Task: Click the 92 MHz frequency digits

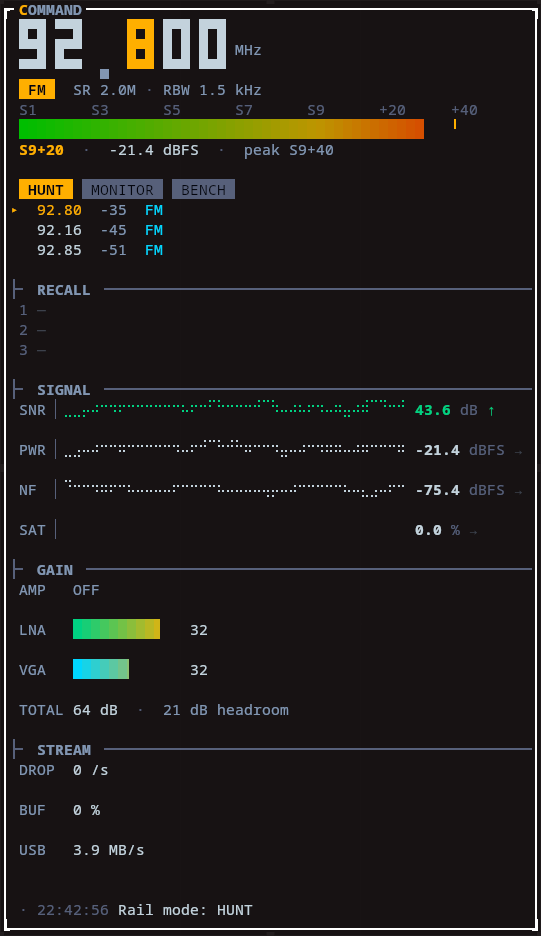Action: (x=51, y=45)
